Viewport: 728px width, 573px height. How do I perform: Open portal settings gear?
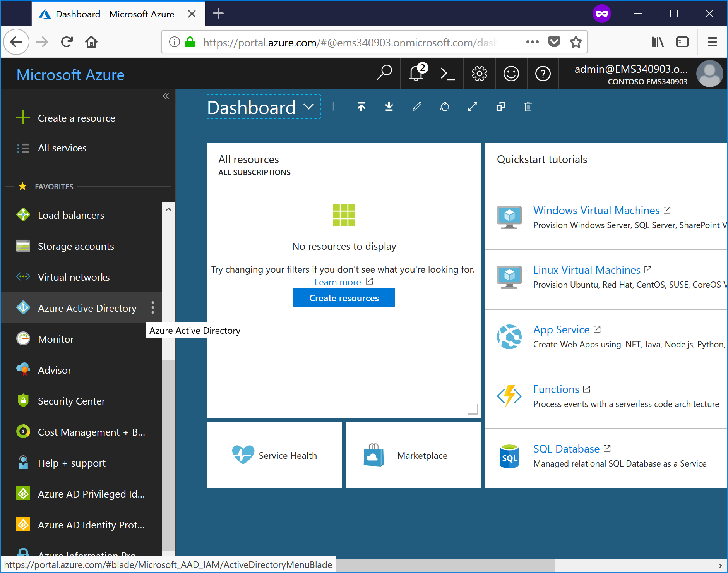pos(480,73)
